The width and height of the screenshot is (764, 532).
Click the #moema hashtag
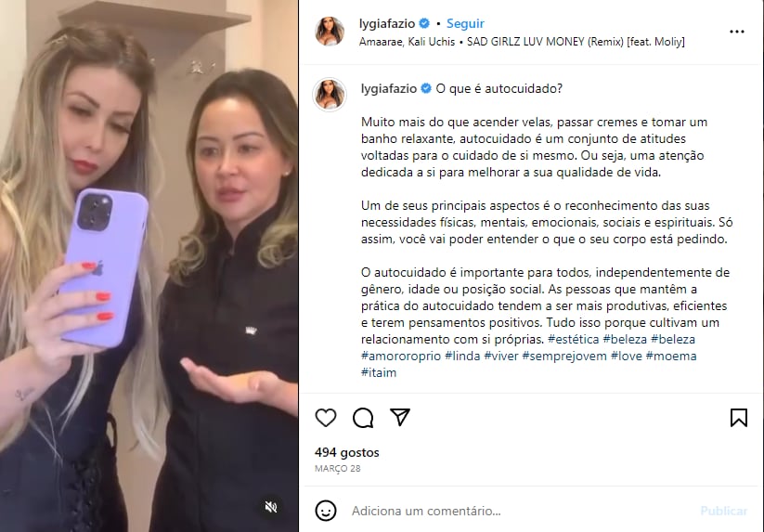point(671,356)
